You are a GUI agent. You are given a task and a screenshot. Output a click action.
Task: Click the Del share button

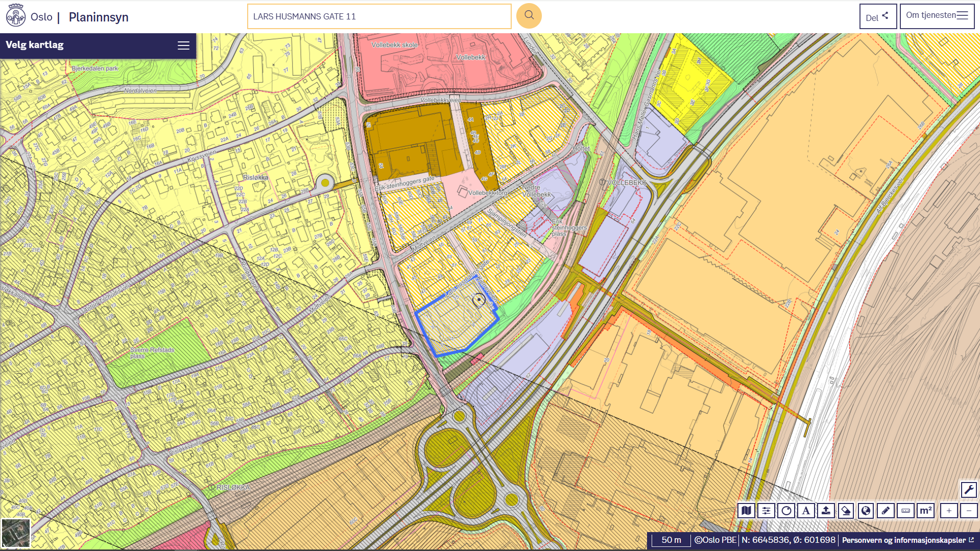coord(877,17)
